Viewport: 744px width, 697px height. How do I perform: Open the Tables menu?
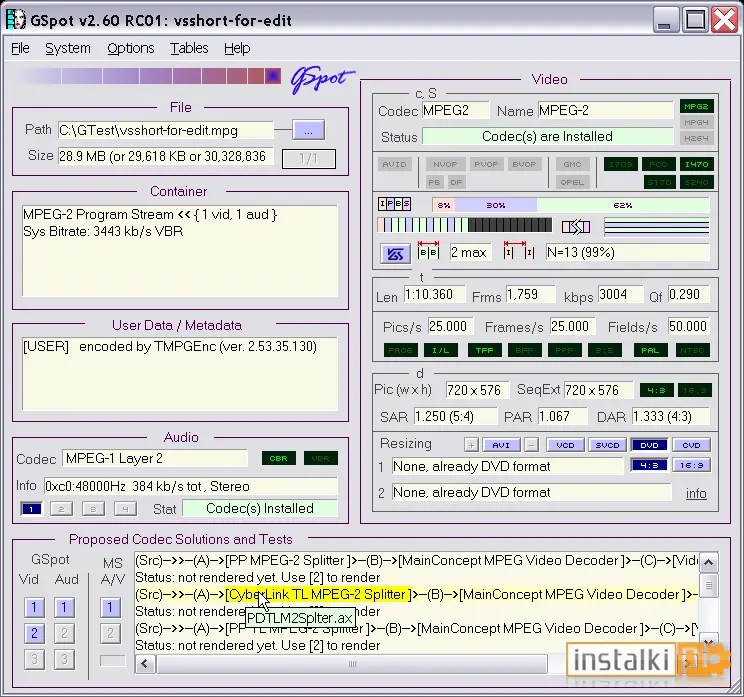(189, 48)
